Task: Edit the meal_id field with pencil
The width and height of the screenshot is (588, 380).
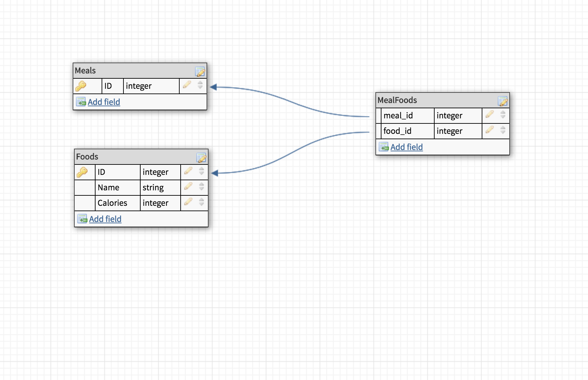Action: point(490,114)
